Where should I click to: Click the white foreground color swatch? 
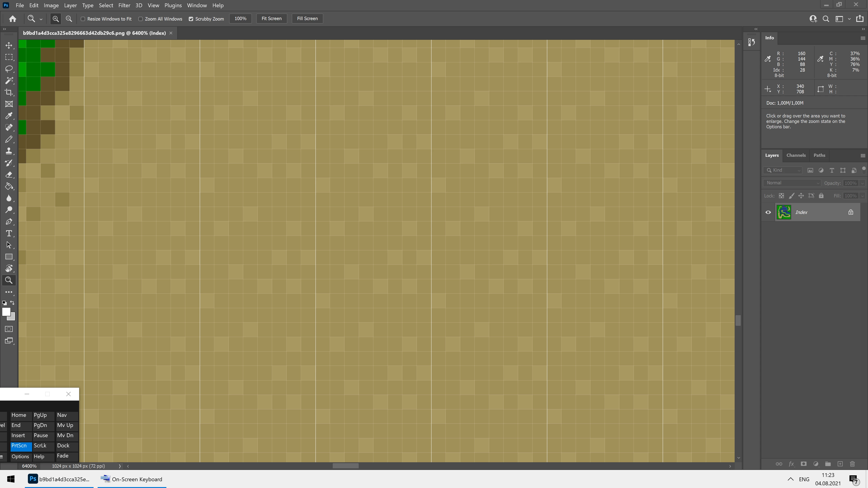6,312
